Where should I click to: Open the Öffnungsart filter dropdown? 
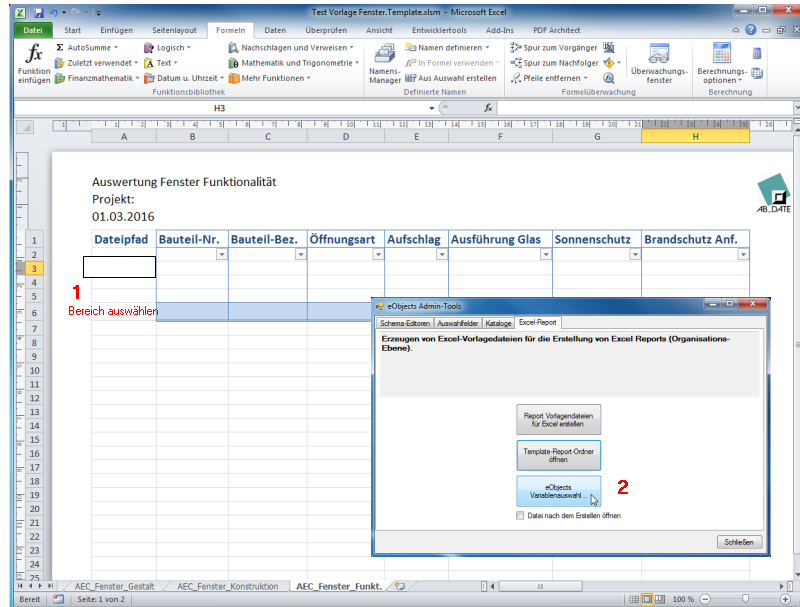378,255
